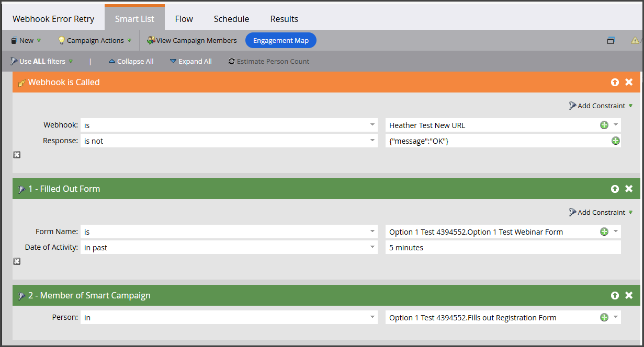Expand the Webinar Form value dropdown
This screenshot has width=644, height=347.
pos(616,232)
